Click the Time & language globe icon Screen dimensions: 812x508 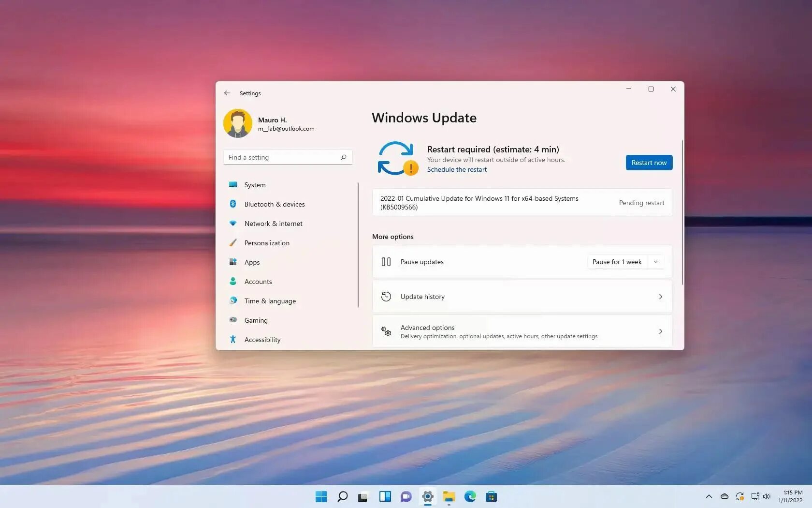tap(233, 300)
